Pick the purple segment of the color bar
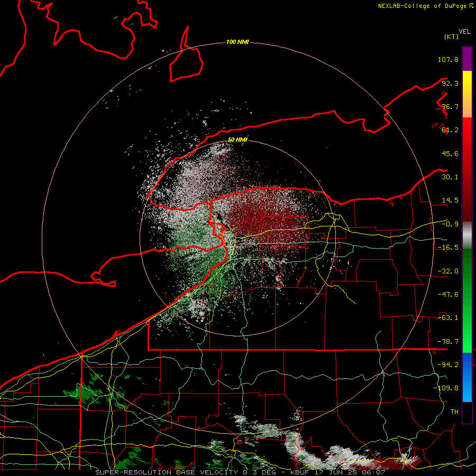476x476 pixels. tap(467, 59)
